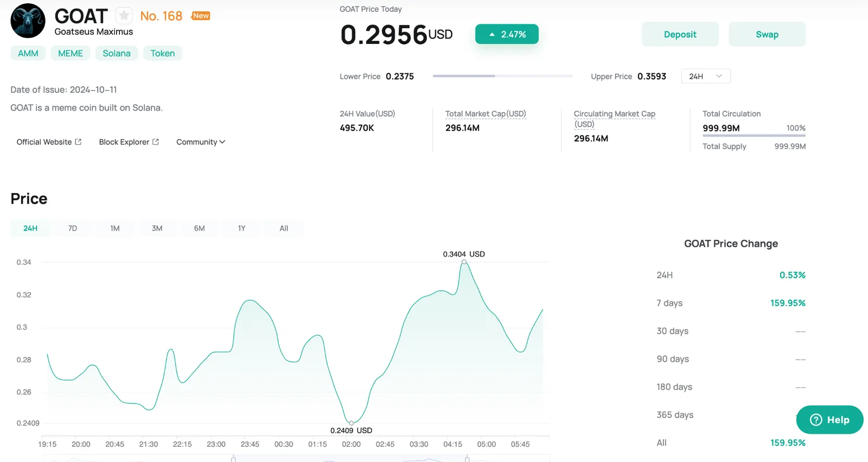
Task: Click the Total Circulation progress bar
Action: coord(754,136)
